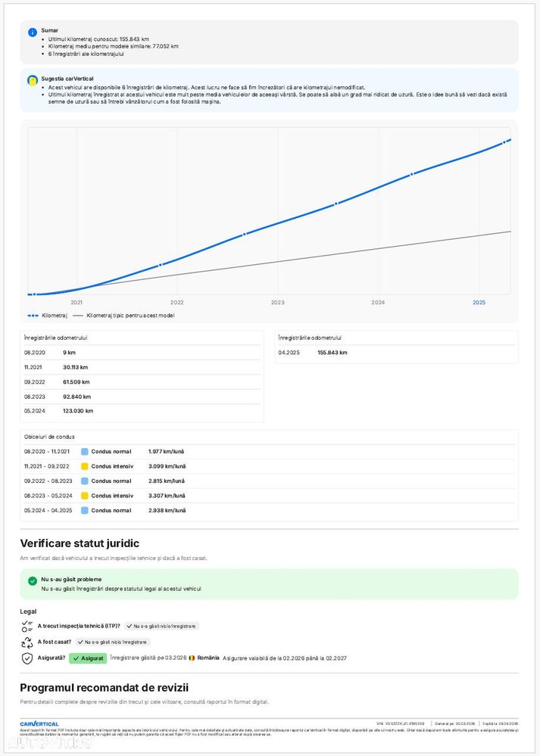This screenshot has height=756, width=540.
Task: Click the 'Sugestia carVertical' title
Action: click(x=67, y=79)
